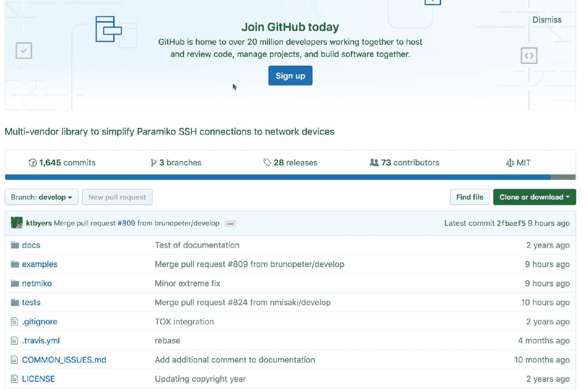Click 'rebase' commit message

[x=168, y=341]
